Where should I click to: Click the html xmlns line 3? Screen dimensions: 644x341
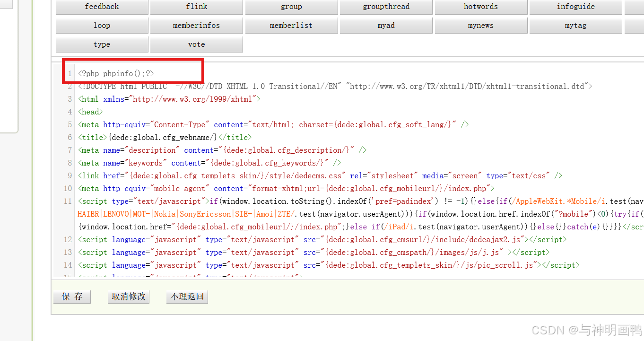tap(169, 99)
